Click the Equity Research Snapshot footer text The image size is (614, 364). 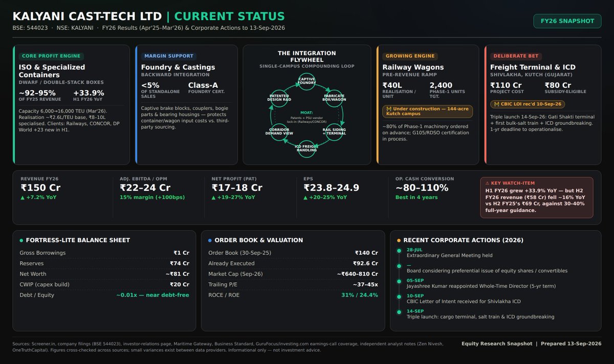point(531,344)
